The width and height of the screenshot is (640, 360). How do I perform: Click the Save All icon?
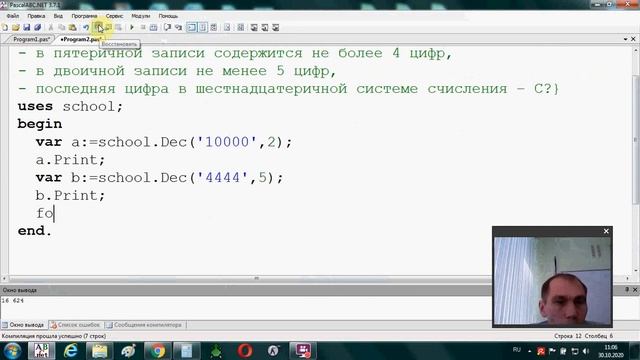click(38, 27)
